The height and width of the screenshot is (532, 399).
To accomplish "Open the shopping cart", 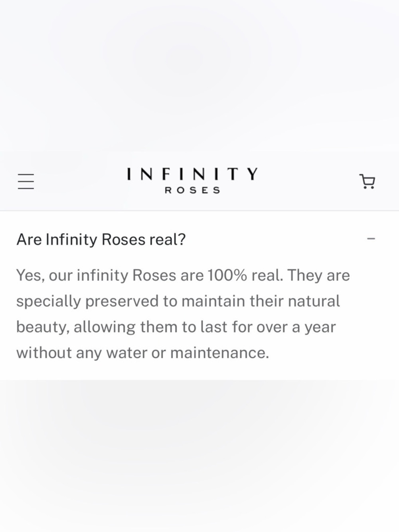I will (367, 181).
